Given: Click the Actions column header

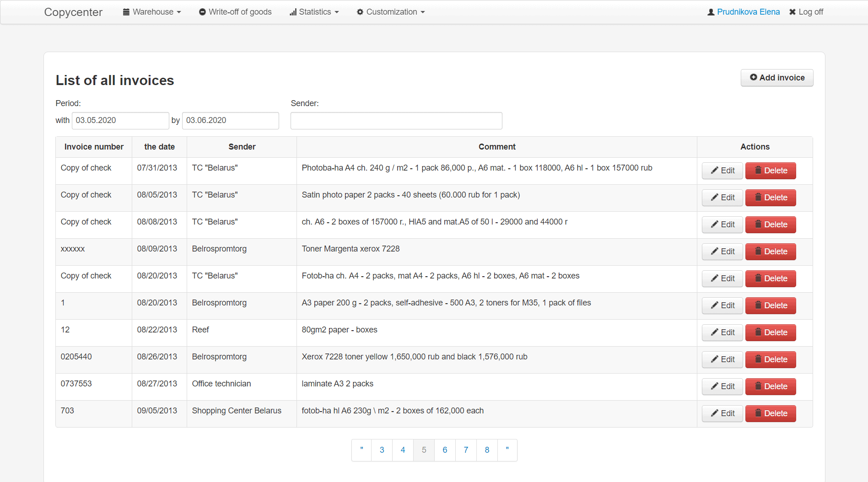Looking at the screenshot, I should (755, 147).
